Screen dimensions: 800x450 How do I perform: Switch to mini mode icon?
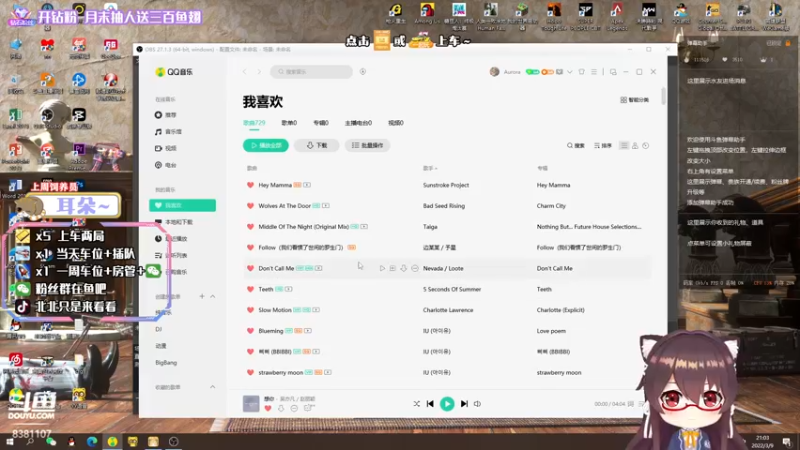[x=613, y=72]
